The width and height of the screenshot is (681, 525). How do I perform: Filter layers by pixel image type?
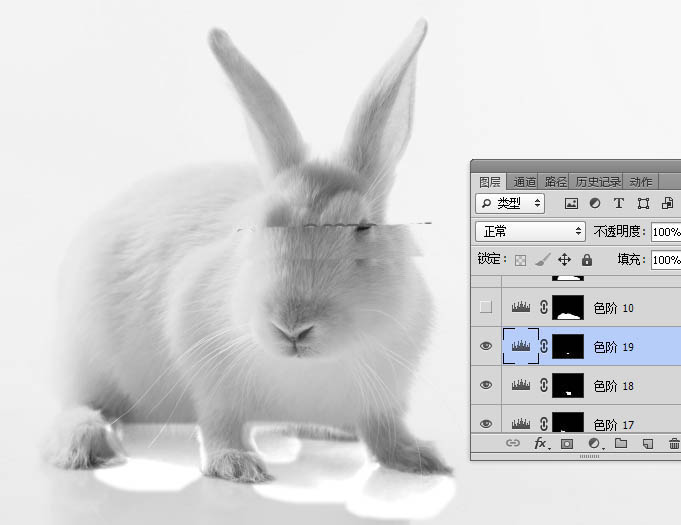[x=572, y=203]
